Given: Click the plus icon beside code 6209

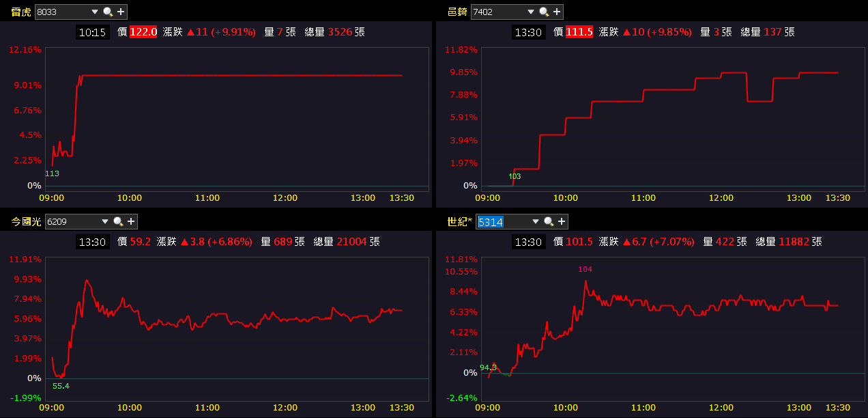Looking at the screenshot, I should tap(131, 221).
